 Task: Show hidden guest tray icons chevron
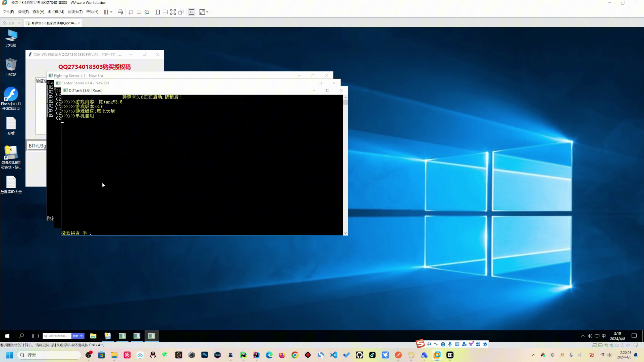(583, 336)
